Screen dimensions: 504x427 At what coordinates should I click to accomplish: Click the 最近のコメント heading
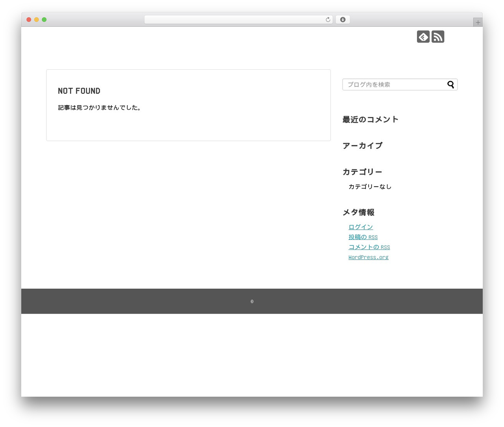coord(371,119)
